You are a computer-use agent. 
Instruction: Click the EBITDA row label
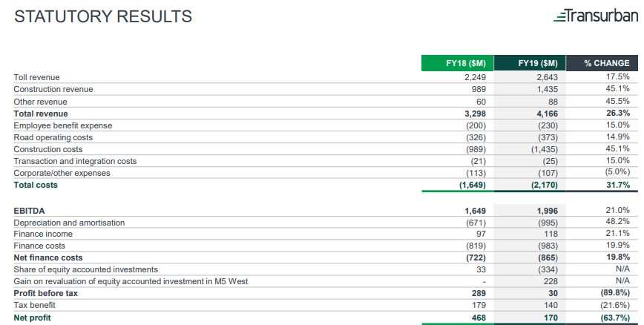(29, 211)
